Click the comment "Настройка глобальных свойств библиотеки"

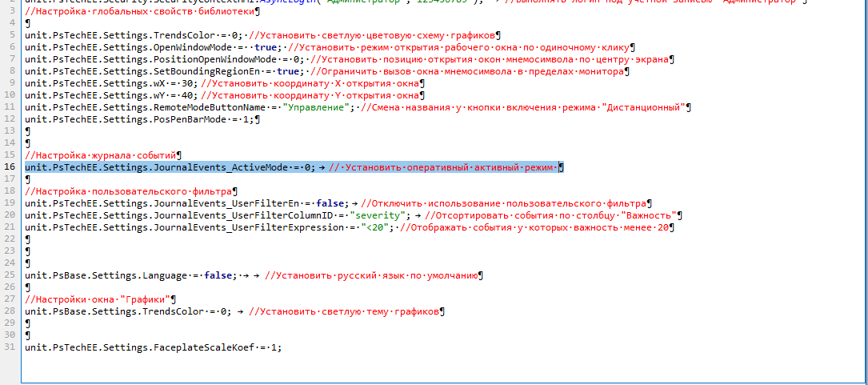[x=140, y=11]
